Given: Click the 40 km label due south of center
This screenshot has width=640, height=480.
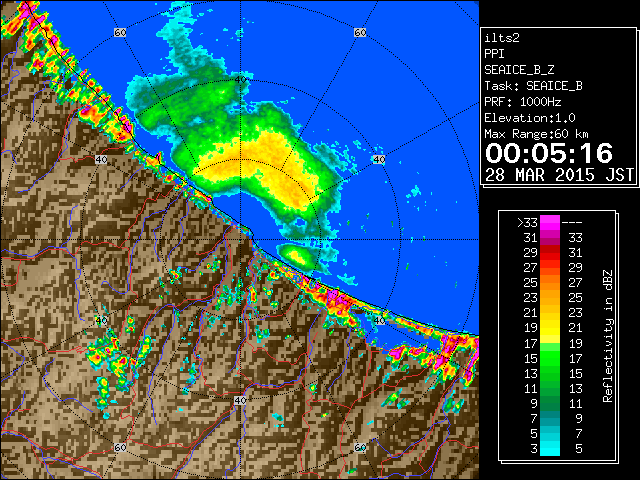Looking at the screenshot, I should (240, 400).
